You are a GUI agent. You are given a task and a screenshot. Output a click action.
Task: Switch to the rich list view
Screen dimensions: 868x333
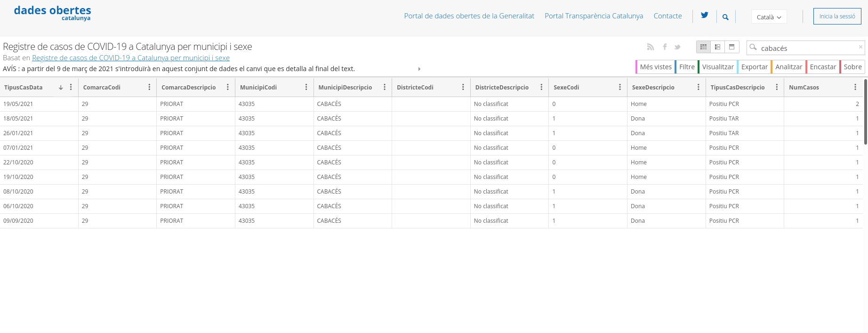point(717,47)
